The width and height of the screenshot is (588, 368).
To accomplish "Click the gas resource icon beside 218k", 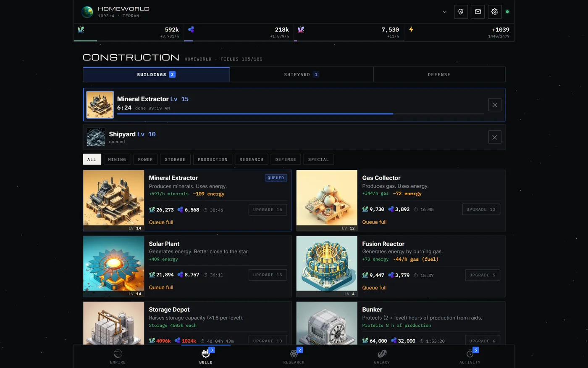I will (191, 29).
